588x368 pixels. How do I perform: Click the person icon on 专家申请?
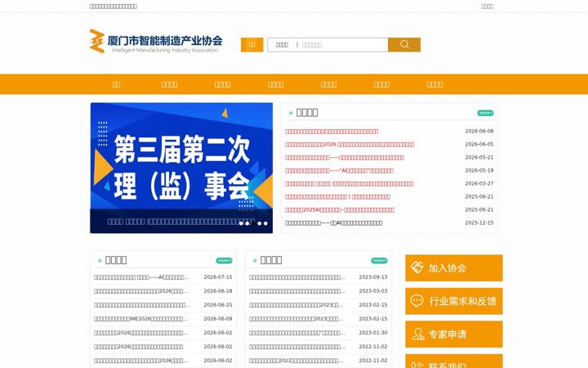418,334
